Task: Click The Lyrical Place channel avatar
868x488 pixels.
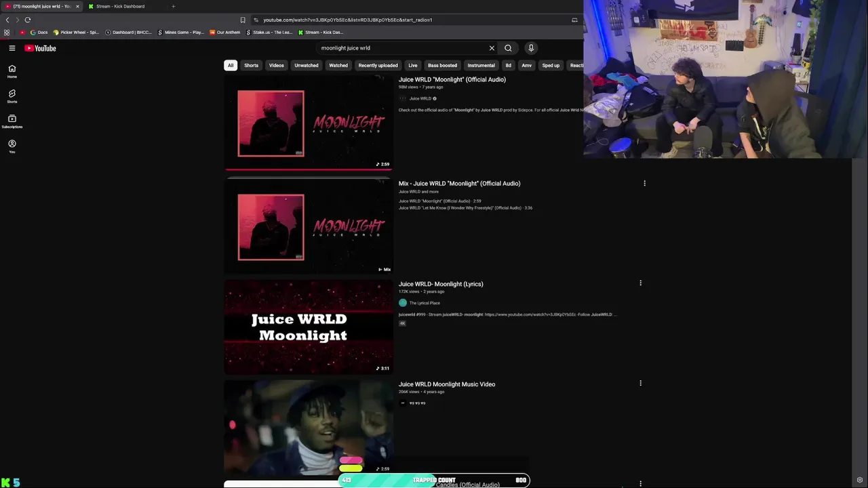Action: [403, 303]
